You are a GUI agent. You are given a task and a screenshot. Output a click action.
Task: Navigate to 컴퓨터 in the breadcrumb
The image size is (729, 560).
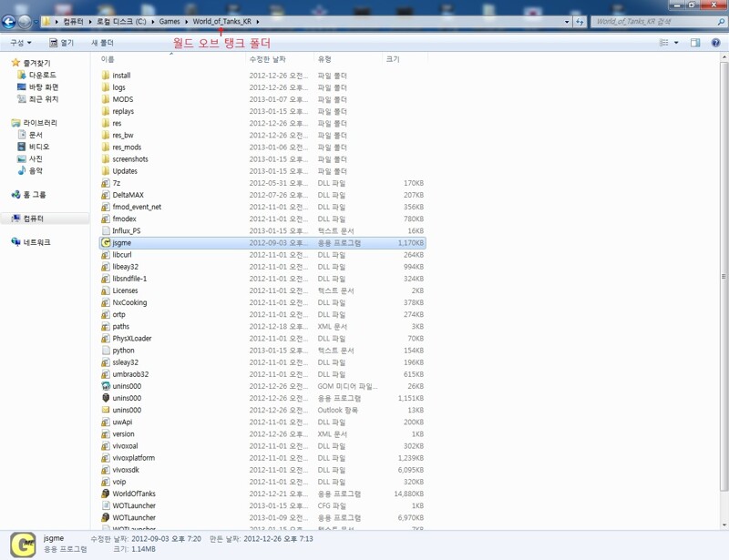coord(74,21)
